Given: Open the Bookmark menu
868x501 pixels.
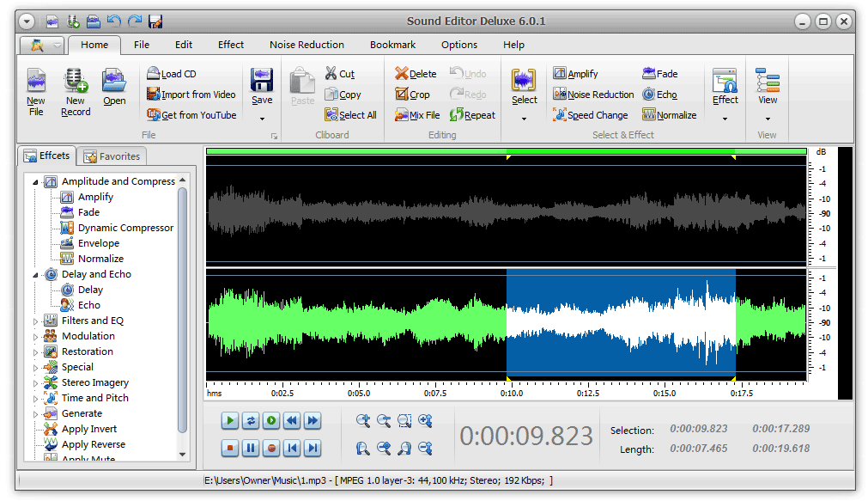Looking at the screenshot, I should [392, 45].
